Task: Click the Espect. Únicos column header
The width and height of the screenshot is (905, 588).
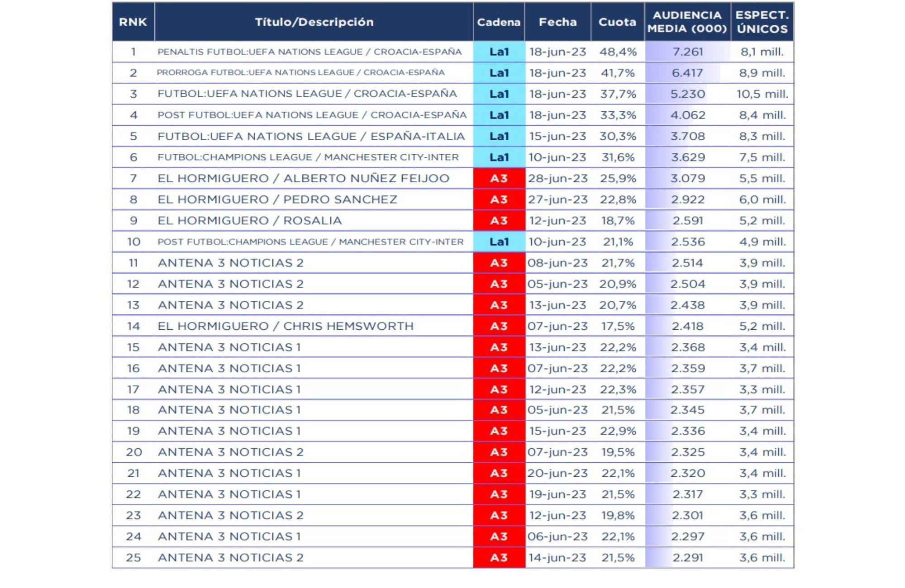Action: coord(762,22)
